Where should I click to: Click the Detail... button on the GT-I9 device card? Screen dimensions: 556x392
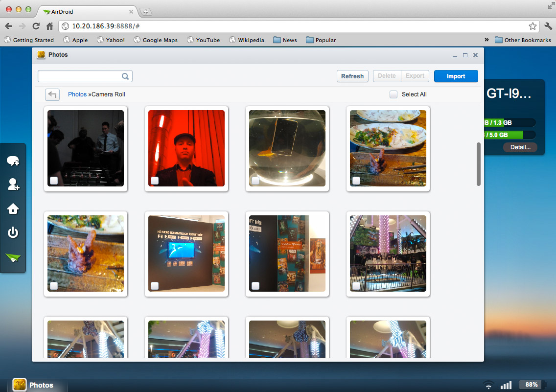tap(520, 147)
